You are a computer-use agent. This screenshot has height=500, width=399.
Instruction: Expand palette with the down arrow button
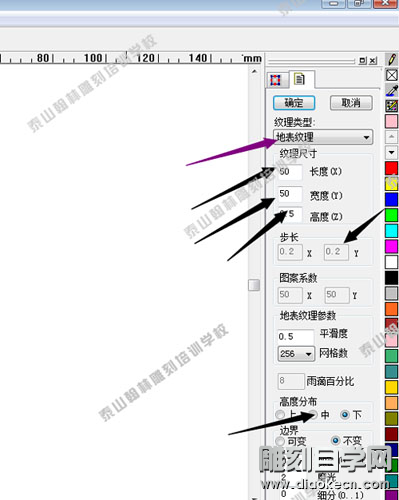pyautogui.click(x=392, y=152)
